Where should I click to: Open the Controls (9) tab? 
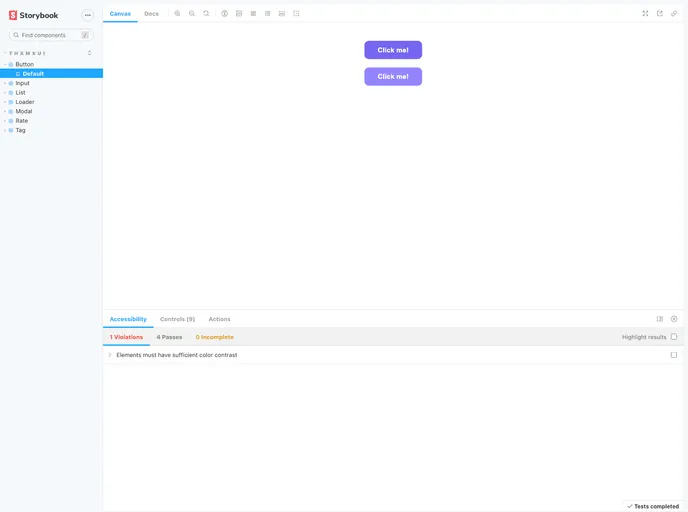pos(177,319)
